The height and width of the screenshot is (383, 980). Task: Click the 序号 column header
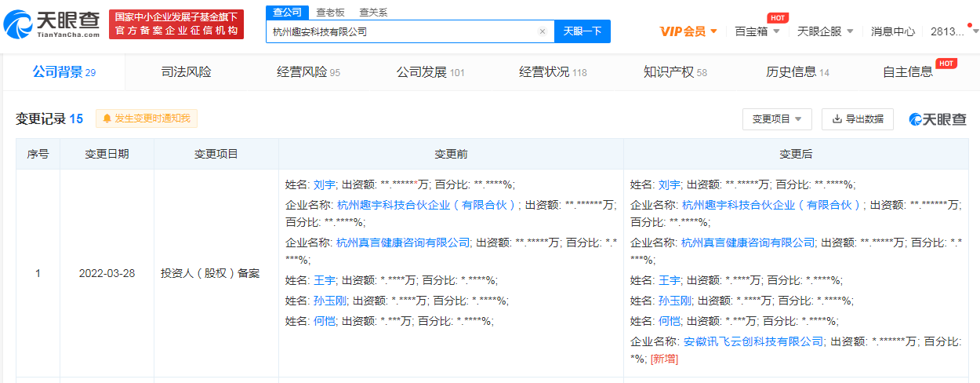click(38, 154)
